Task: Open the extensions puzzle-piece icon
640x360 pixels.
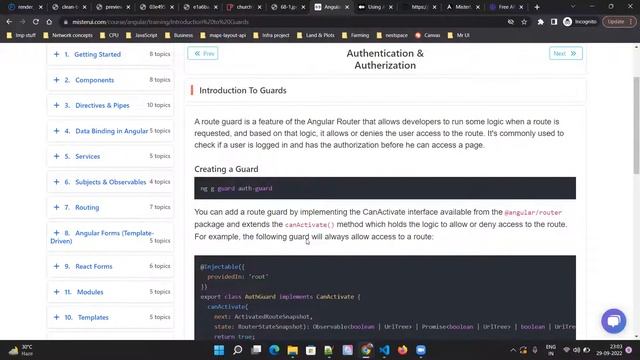Action: click(540, 22)
